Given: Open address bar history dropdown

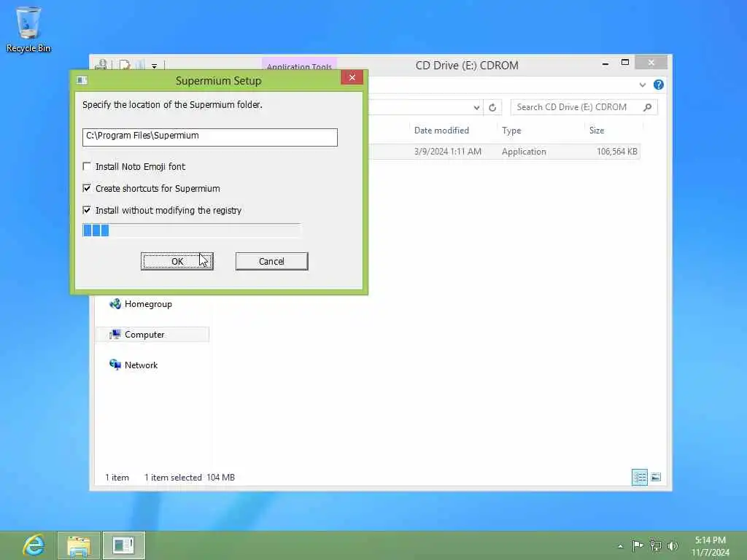Looking at the screenshot, I should point(476,108).
